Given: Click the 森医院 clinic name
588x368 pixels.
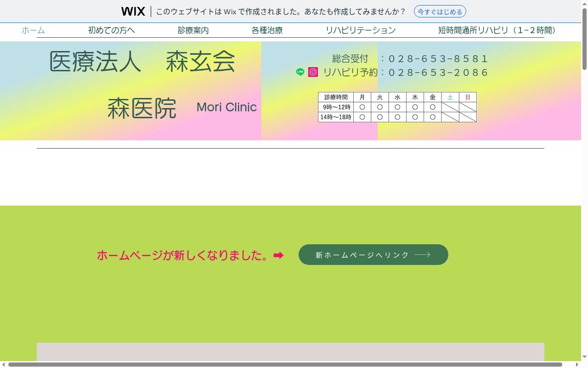Looking at the screenshot, I should [142, 108].
